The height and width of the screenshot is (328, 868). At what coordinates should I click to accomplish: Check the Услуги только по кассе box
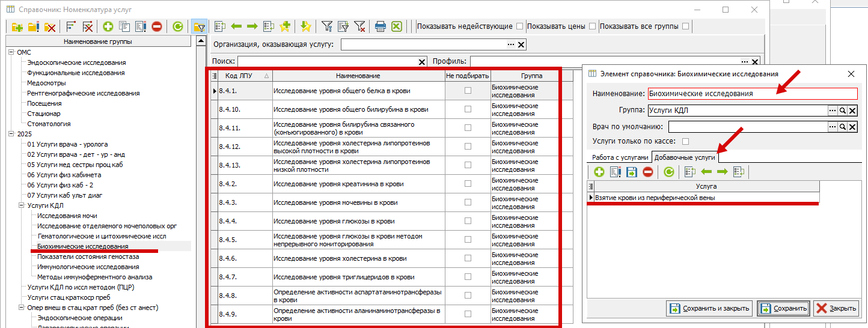[x=685, y=142]
